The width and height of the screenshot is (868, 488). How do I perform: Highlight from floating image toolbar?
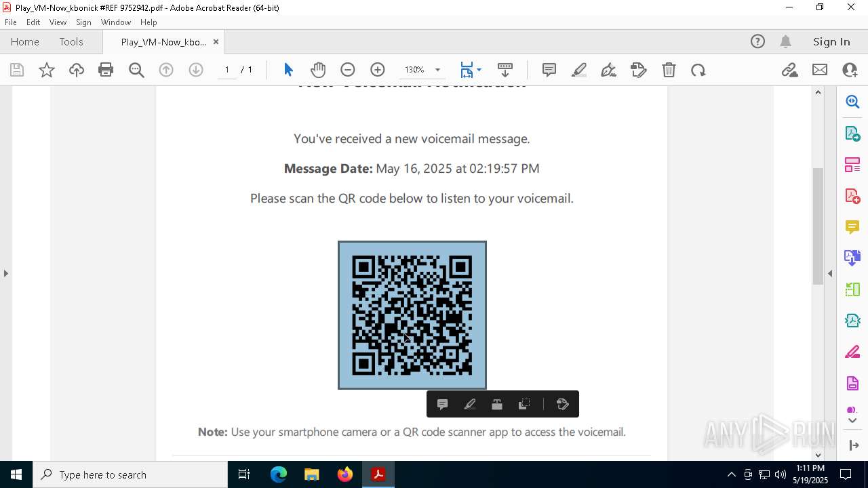tap(470, 404)
